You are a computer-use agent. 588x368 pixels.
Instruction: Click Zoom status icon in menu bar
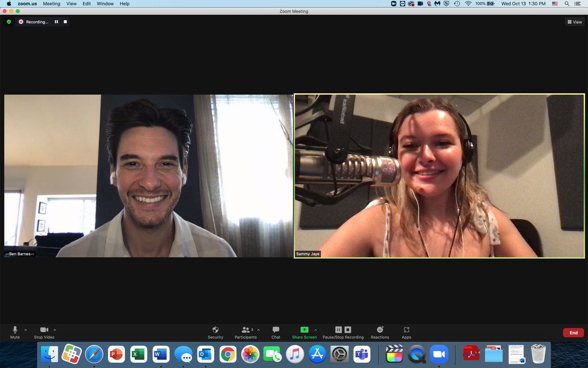[394, 3]
